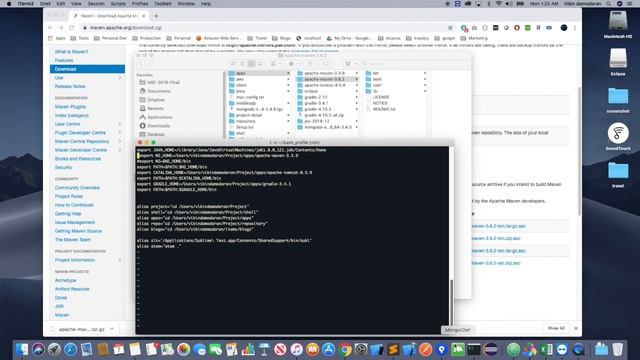Open Shell menu
640x360 pixels.
(45, 4)
